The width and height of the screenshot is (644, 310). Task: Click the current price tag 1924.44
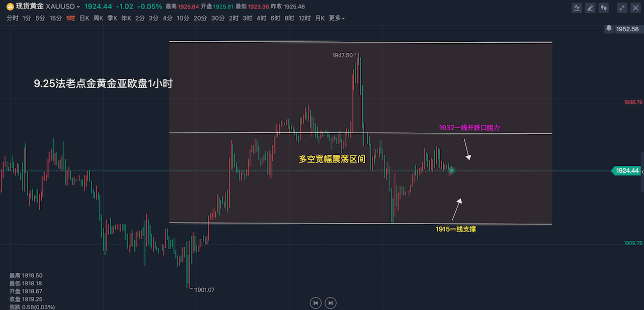tap(627, 171)
